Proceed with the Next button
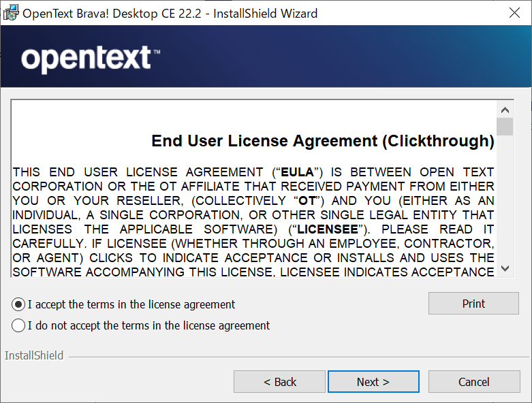Viewport: 532px width, 403px height. coord(373,382)
